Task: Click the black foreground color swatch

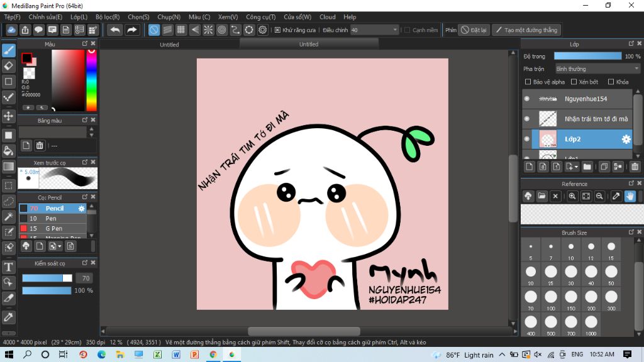Action: (x=26, y=58)
